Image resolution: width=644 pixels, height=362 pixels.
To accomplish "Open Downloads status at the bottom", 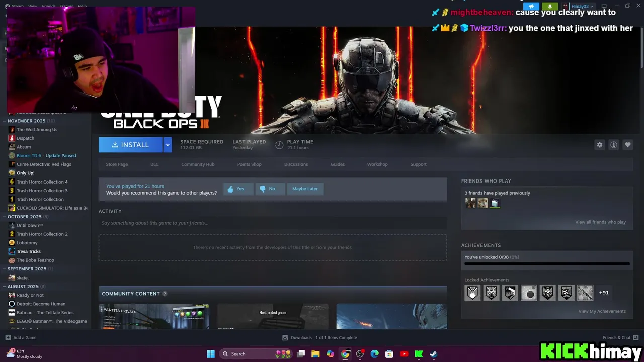I will [x=319, y=338].
